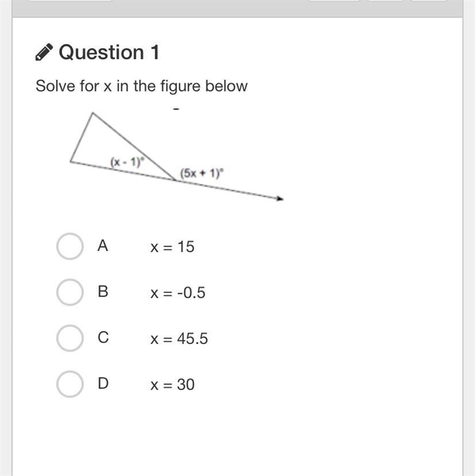Click the (x - 1)° angle label
475x476 pixels.
(128, 162)
